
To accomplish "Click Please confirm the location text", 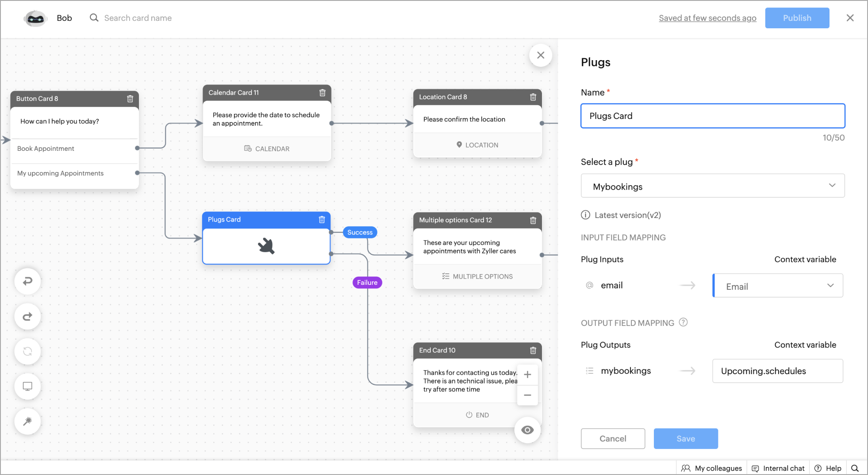I will (464, 119).
